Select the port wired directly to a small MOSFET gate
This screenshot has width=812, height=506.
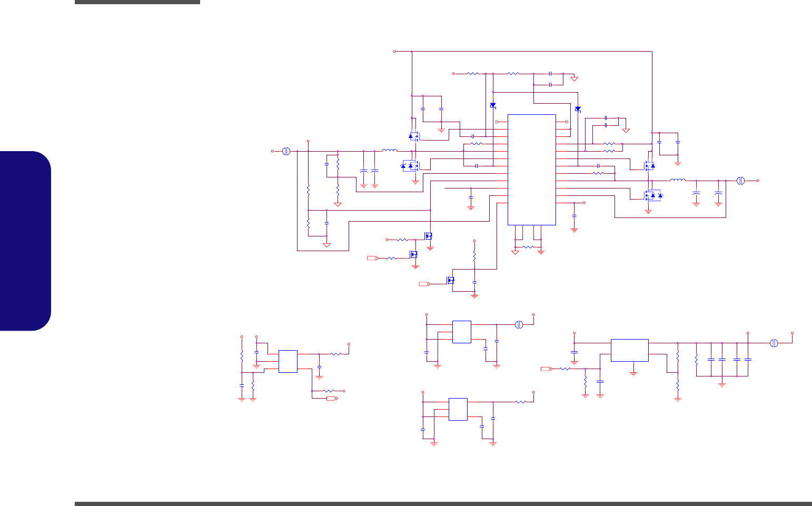[x=424, y=284]
